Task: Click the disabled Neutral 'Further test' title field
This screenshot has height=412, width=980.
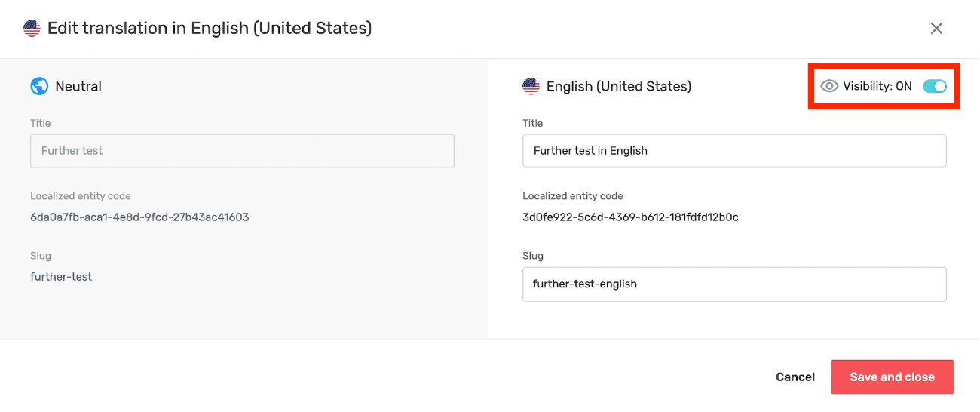Action: click(242, 151)
